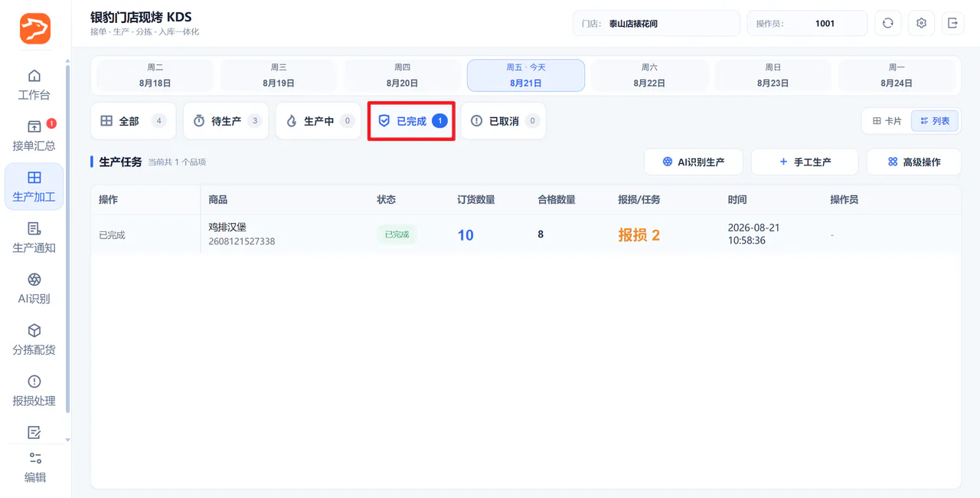This screenshot has height=498, width=980.
Task: Select the 周六 8月22日 date tab
Action: click(649, 75)
